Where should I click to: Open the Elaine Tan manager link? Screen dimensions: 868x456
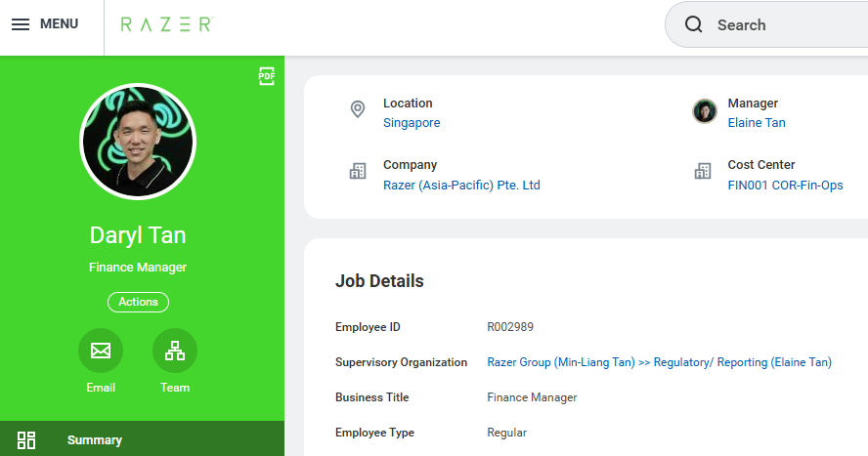click(757, 123)
